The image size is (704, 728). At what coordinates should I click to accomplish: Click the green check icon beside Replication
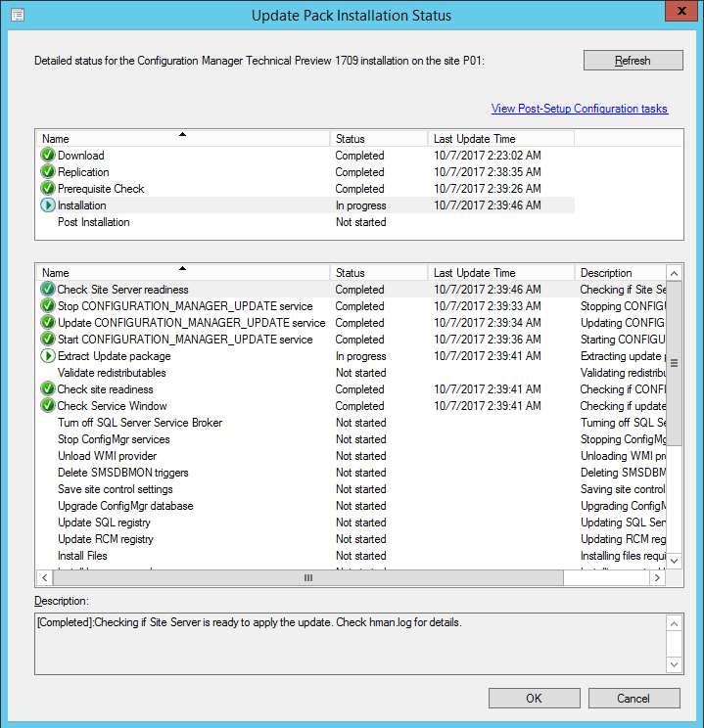pyautogui.click(x=47, y=172)
